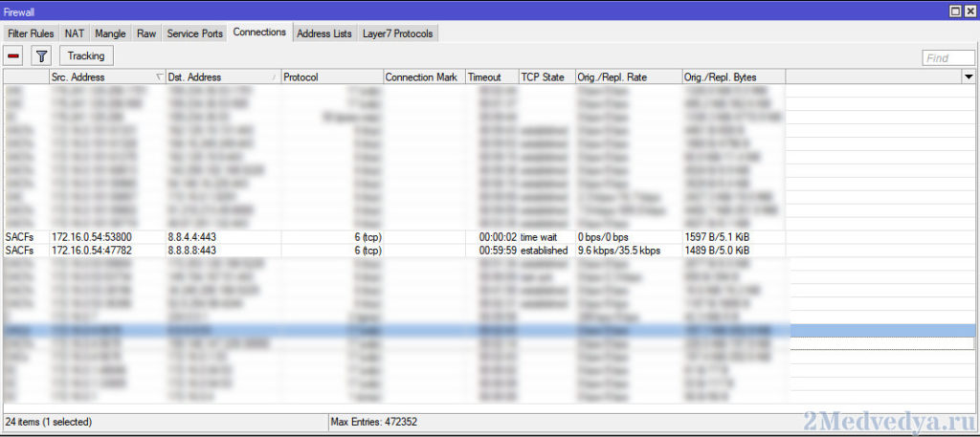Sort by the Timeout column header

[x=492, y=76]
